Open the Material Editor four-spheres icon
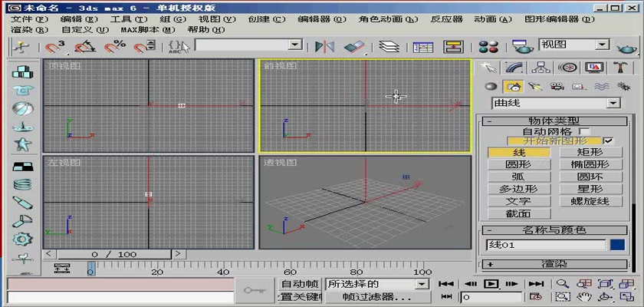The image size is (644, 307). tap(488, 47)
